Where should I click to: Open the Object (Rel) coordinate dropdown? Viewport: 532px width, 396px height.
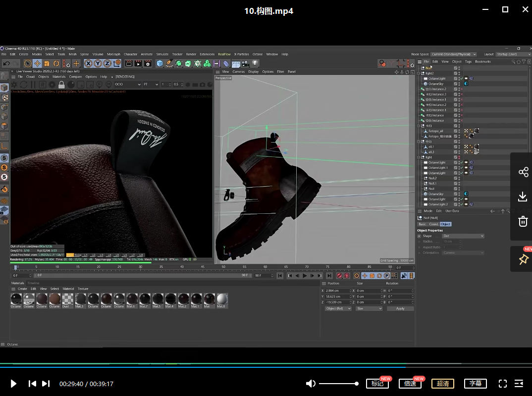(338, 308)
